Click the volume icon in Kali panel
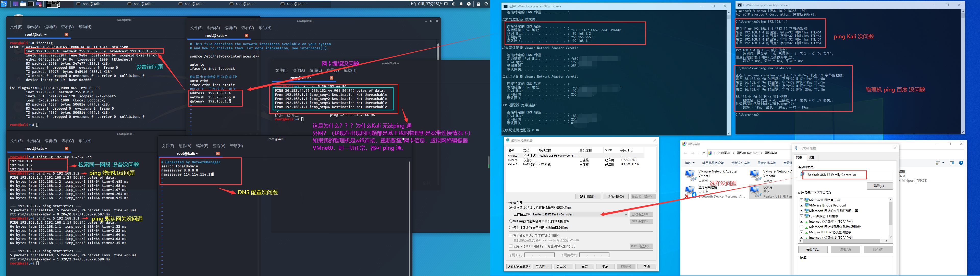 tap(454, 4)
